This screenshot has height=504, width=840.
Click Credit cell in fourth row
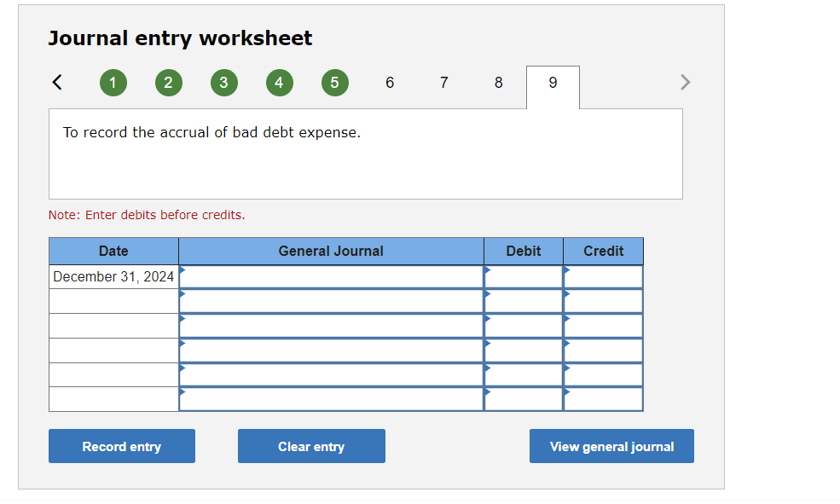pos(603,350)
